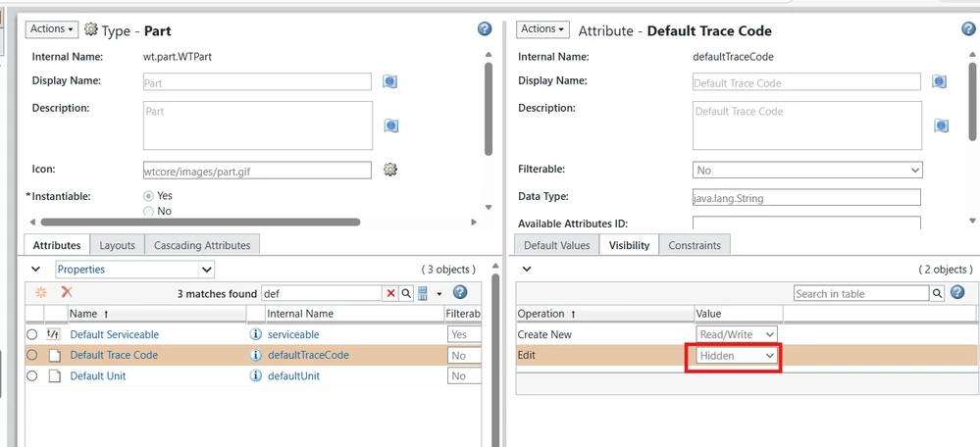980x447 pixels.
Task: Click magnifier beside Search in table
Action: click(938, 293)
